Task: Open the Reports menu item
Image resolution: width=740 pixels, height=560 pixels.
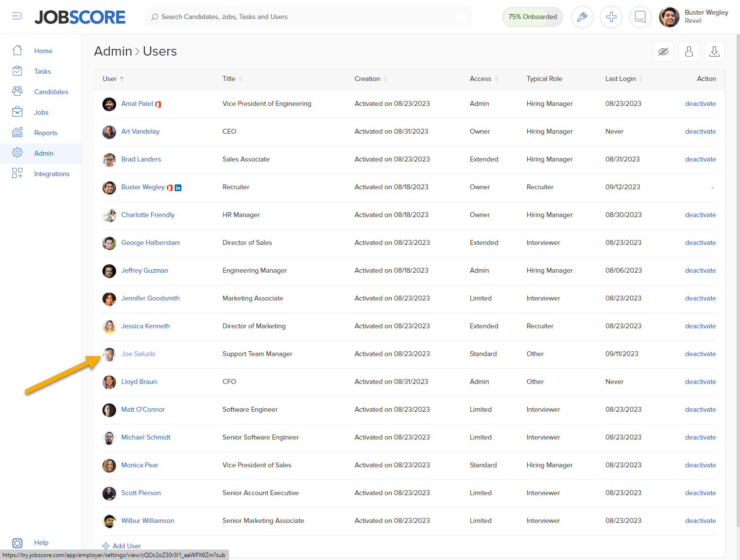Action: point(46,133)
